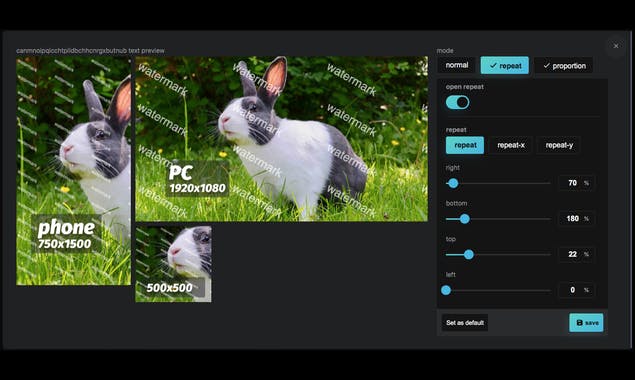
Task: Choose the repeat-x tiling option
Action: (x=511, y=145)
